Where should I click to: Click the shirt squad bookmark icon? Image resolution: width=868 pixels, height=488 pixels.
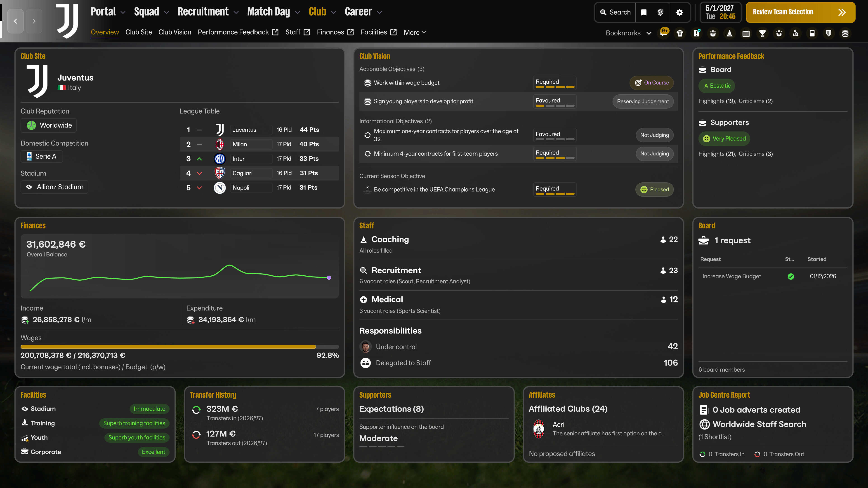click(680, 33)
